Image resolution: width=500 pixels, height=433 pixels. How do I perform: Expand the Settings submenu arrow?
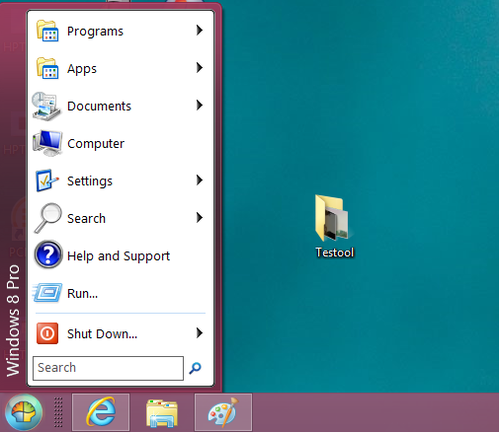[x=199, y=180]
